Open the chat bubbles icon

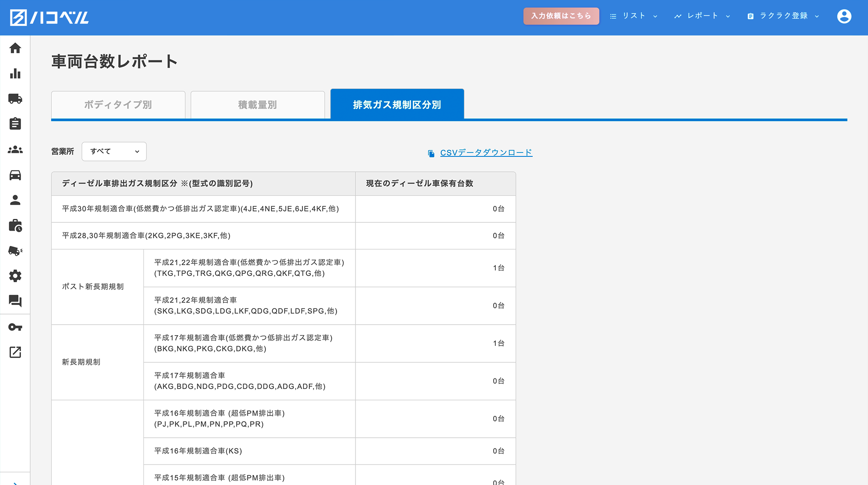point(15,301)
